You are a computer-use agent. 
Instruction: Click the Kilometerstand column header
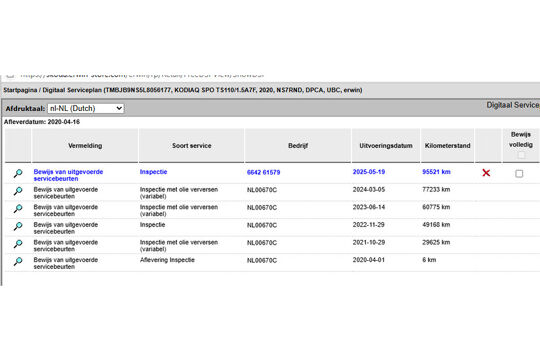pos(447,146)
